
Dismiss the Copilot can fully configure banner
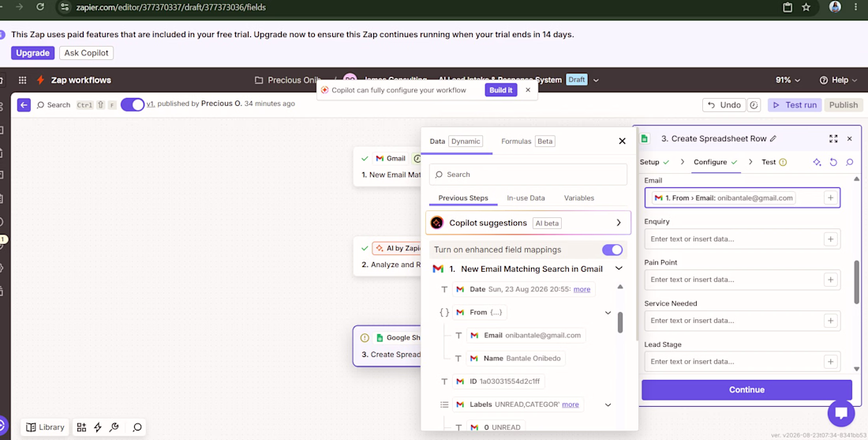coord(528,90)
